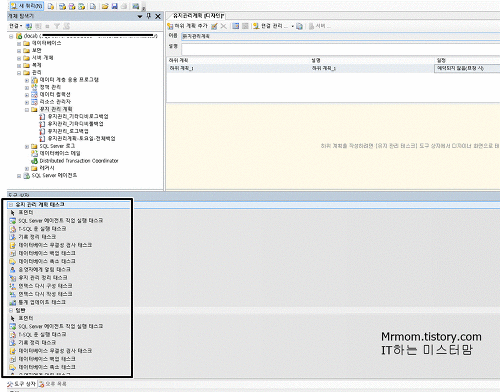Screen dimensions: 500x392
Task: Click the Open File folder toolbar icon
Action: click(x=105, y=6)
